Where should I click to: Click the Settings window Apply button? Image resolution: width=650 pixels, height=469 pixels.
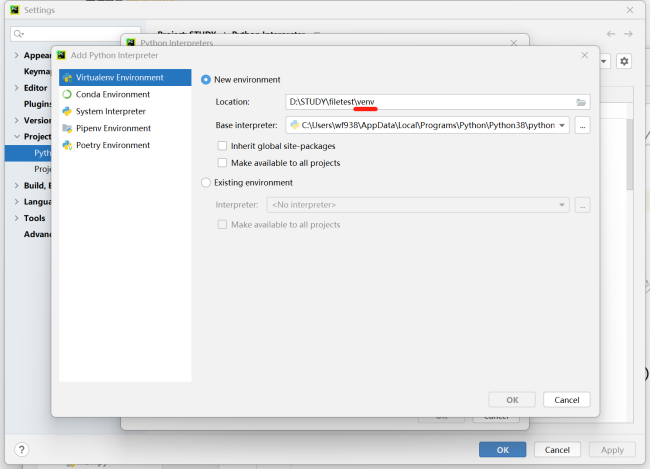[x=612, y=450]
